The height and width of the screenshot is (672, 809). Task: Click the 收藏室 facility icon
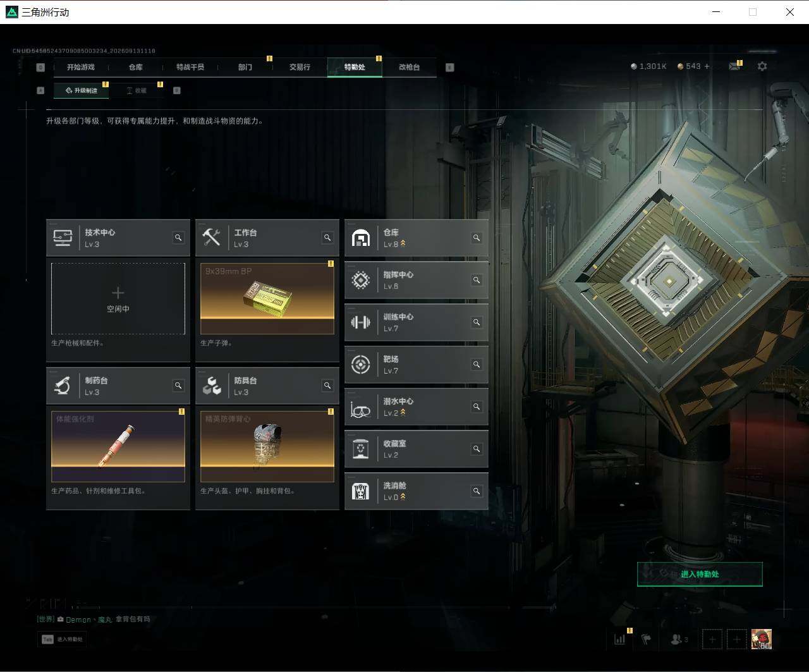coord(360,449)
